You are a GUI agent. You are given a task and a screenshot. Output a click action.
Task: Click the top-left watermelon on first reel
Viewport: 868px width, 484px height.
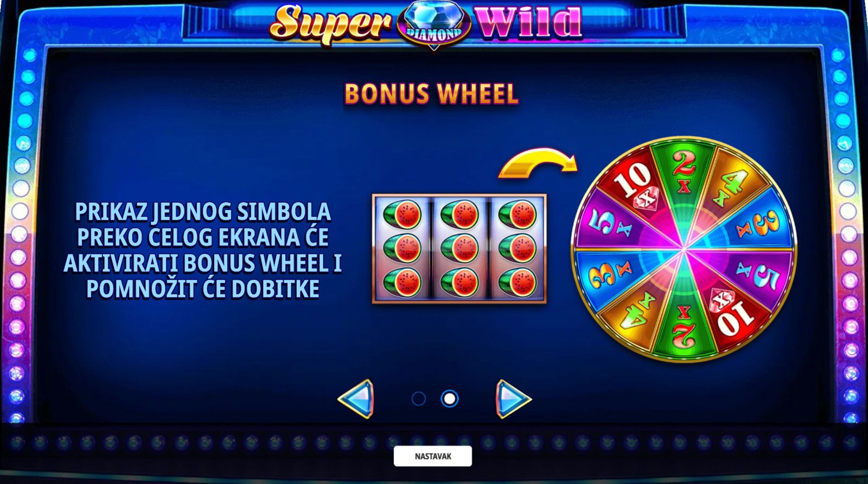pos(402,215)
